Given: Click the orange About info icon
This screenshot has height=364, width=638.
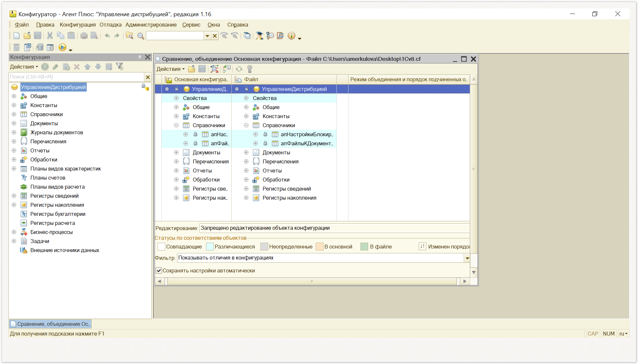Looking at the screenshot, I should click(291, 36).
